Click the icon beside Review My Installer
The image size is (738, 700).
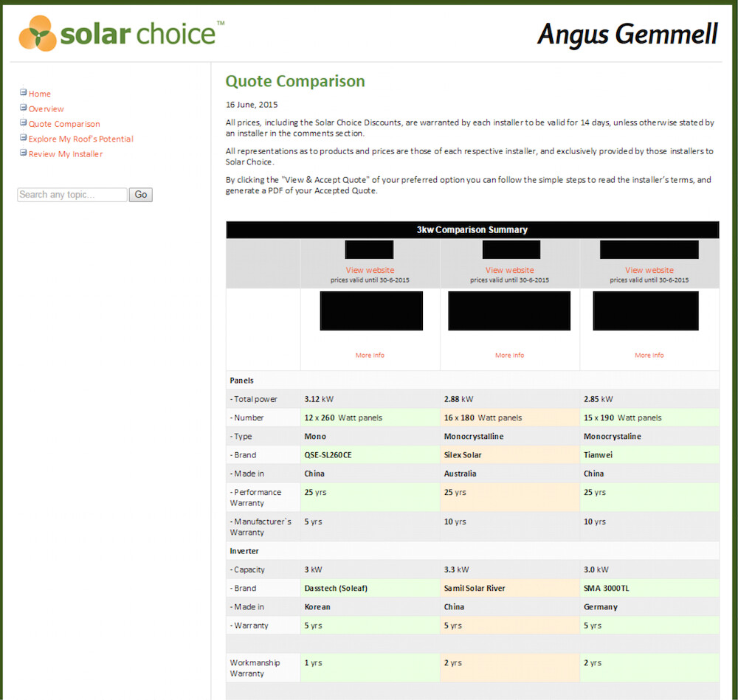(23, 153)
